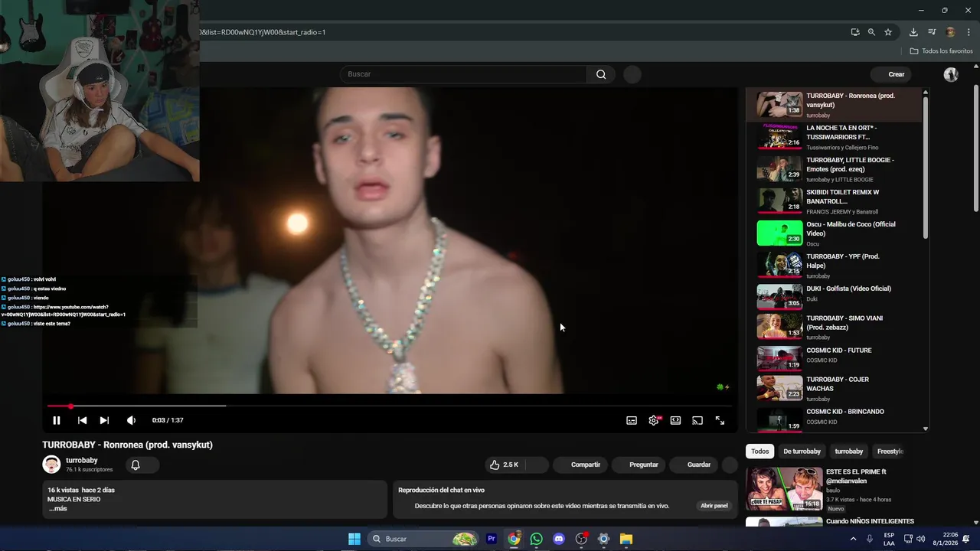This screenshot has width=980, height=551.
Task: Expand description with ...más
Action: [58, 508]
